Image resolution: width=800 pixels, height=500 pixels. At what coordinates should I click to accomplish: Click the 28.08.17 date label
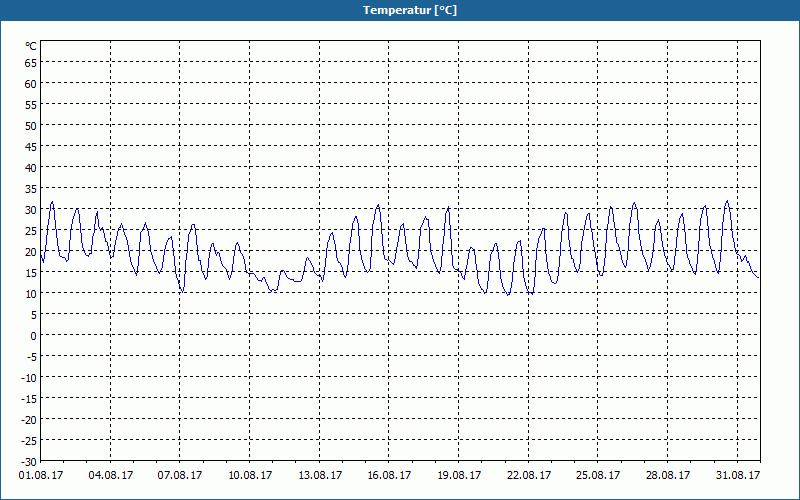[668, 476]
